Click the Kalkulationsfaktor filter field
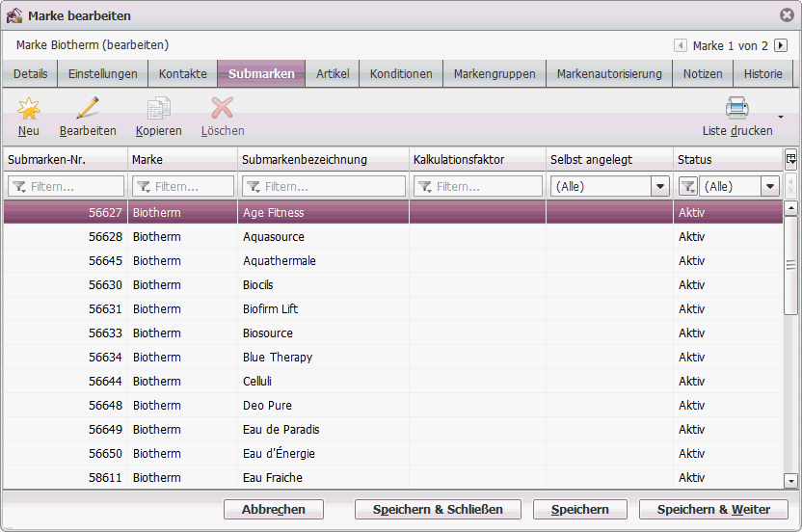 coord(478,187)
